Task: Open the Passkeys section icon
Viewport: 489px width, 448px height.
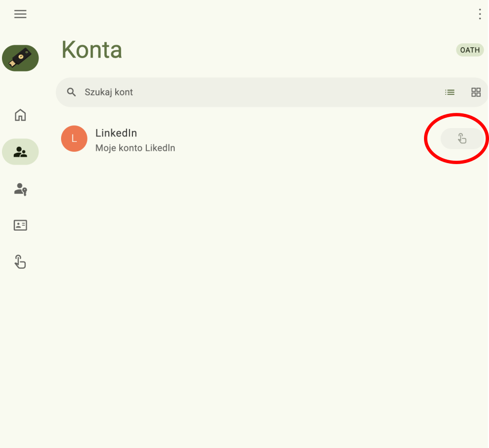Action: (20, 189)
